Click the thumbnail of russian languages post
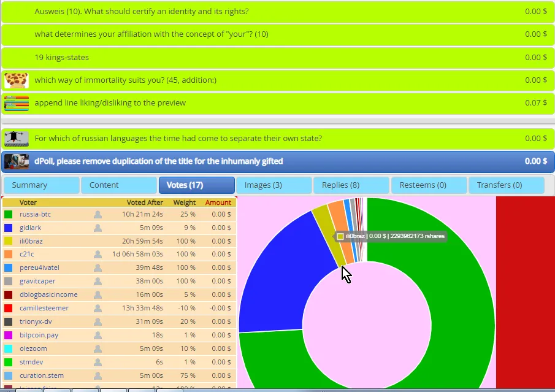Screen dimensions: 555x392 click(17, 139)
